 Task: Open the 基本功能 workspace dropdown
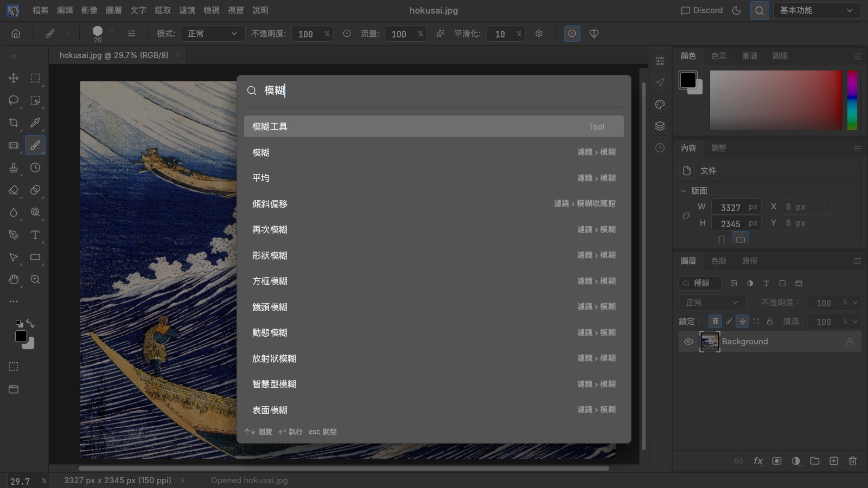coord(817,10)
